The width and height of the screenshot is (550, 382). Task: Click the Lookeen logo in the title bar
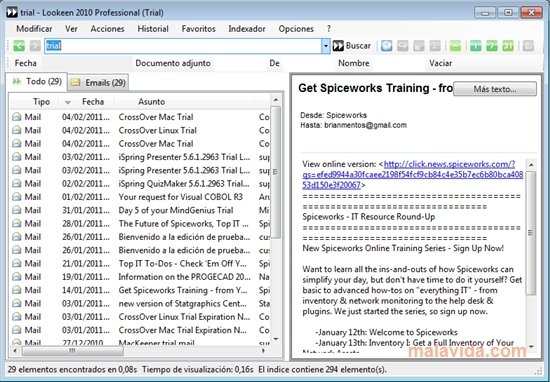(x=12, y=13)
